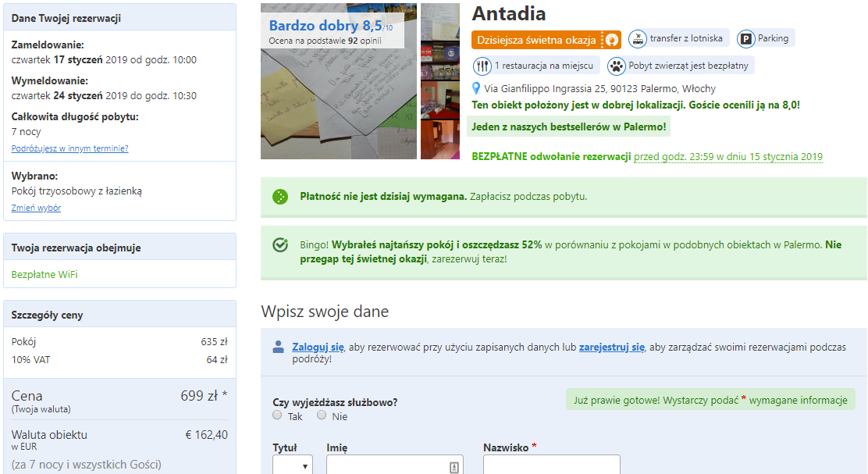
Task: Click the restaurant fork and knife icon
Action: 482,66
